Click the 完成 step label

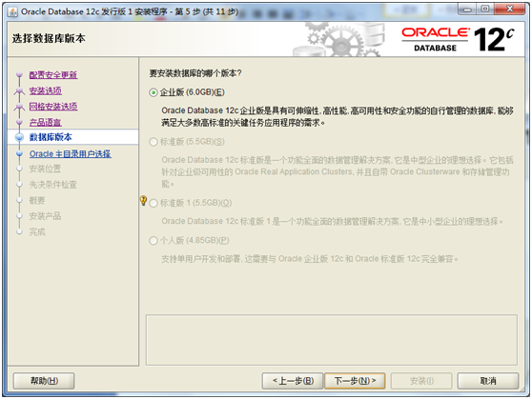[37, 232]
